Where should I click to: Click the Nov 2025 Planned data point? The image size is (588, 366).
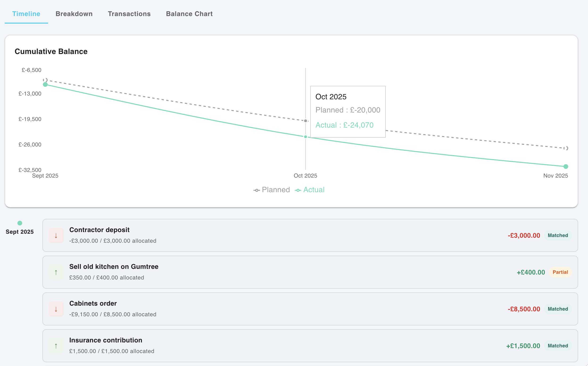pyautogui.click(x=566, y=148)
